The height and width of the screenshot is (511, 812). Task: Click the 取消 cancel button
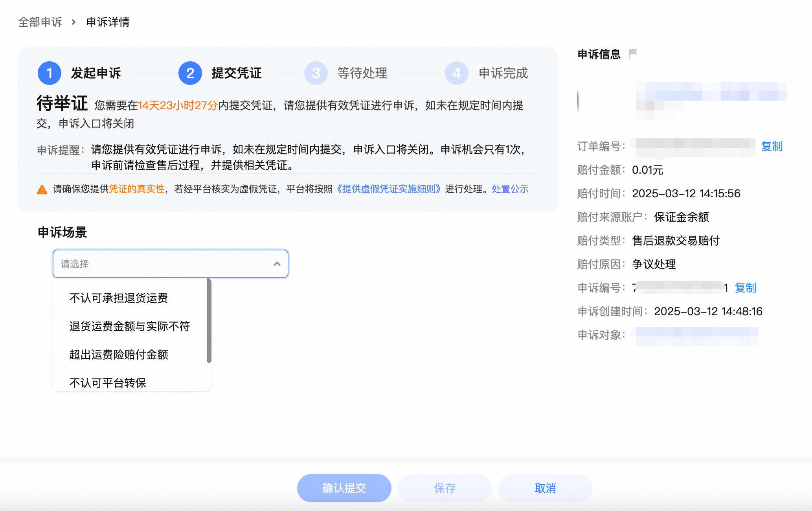[545, 488]
